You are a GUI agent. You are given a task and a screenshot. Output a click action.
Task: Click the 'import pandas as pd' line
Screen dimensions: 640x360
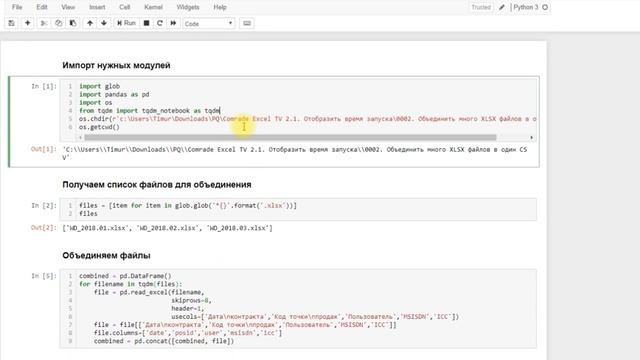click(x=114, y=94)
